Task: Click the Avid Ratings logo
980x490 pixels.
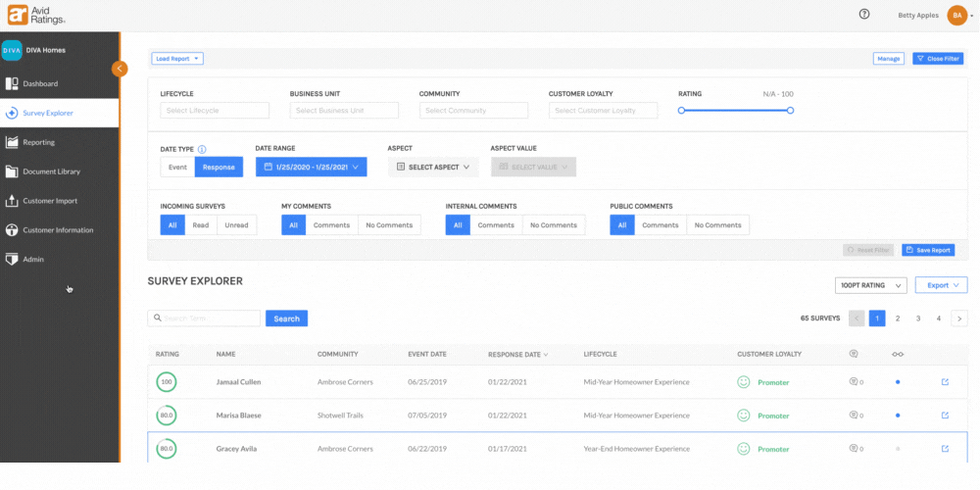Action: (36, 15)
